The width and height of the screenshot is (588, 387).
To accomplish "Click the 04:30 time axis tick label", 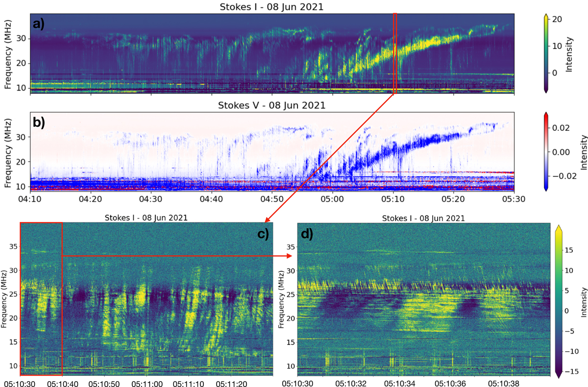I will pos(151,199).
